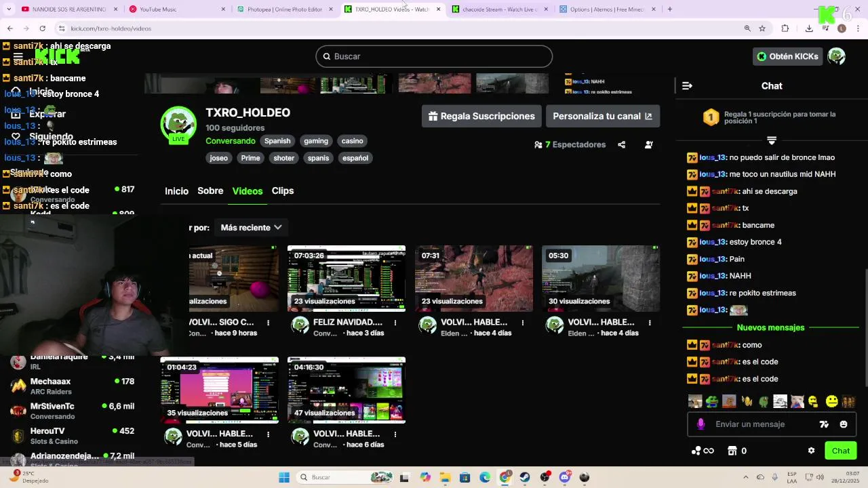The width and height of the screenshot is (868, 488).
Task: Open Chrome extensions puzzle icon
Action: [x=785, y=28]
